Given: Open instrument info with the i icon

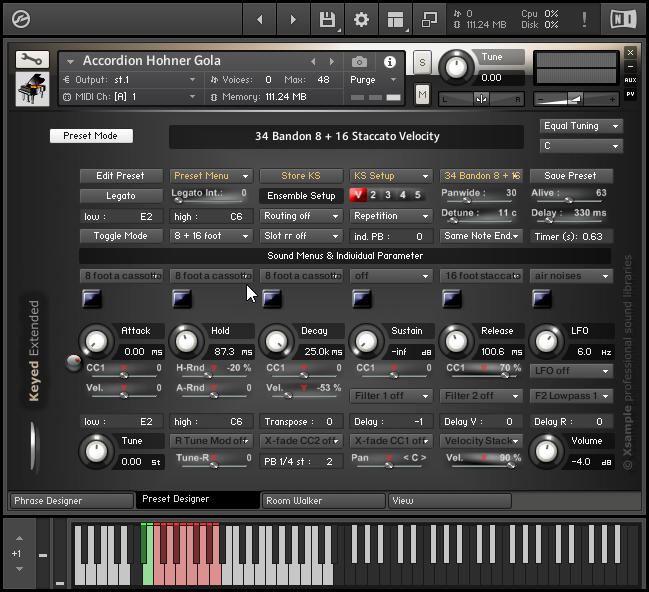Looking at the screenshot, I should tap(389, 62).
